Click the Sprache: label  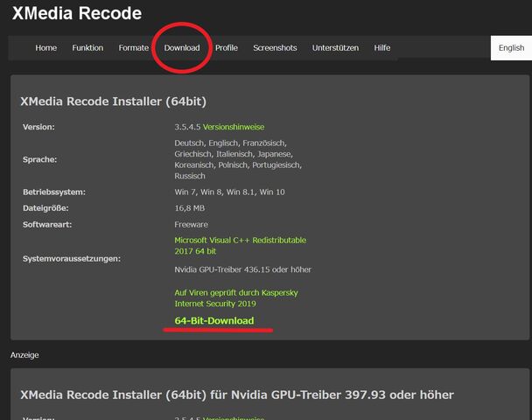(39, 159)
